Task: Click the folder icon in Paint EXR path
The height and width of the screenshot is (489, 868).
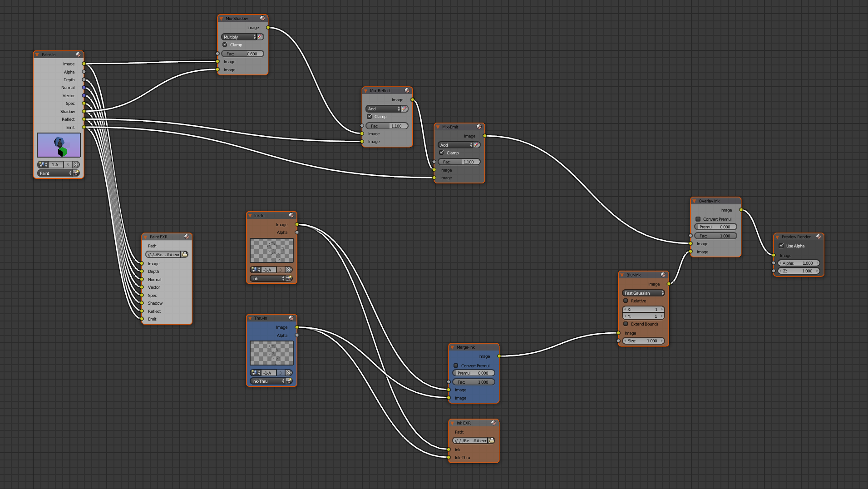Action: tap(184, 255)
